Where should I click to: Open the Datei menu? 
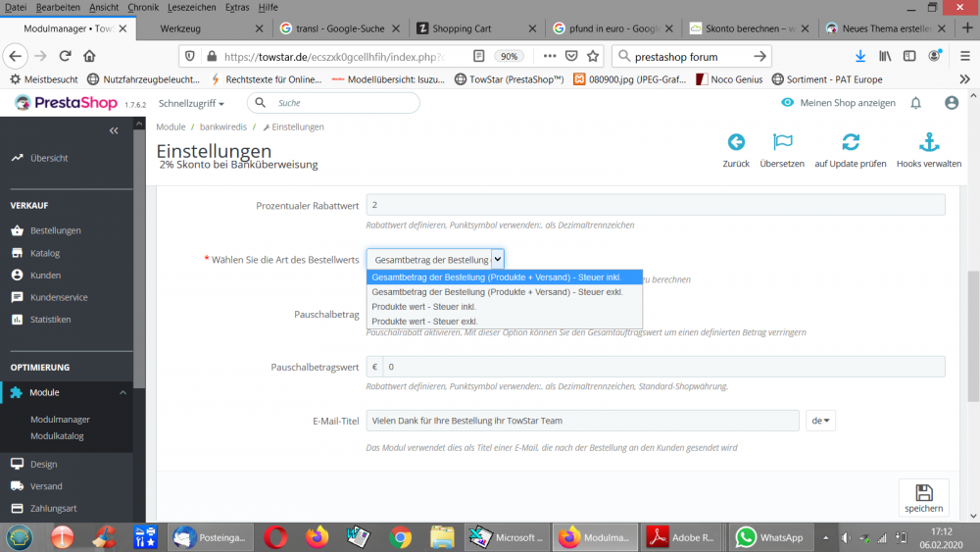click(16, 7)
